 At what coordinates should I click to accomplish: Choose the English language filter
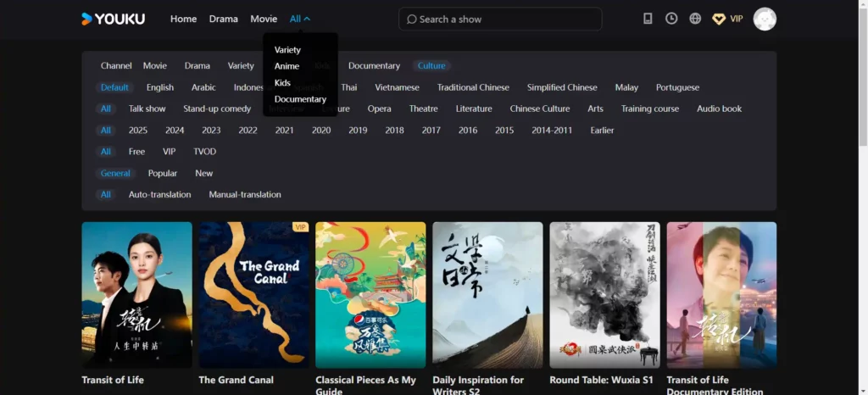pyautogui.click(x=160, y=87)
